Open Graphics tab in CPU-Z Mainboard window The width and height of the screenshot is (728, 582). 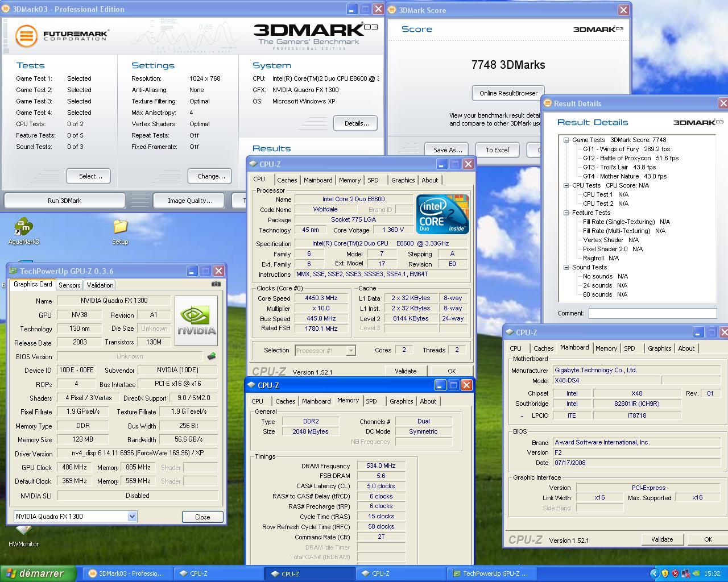point(659,348)
